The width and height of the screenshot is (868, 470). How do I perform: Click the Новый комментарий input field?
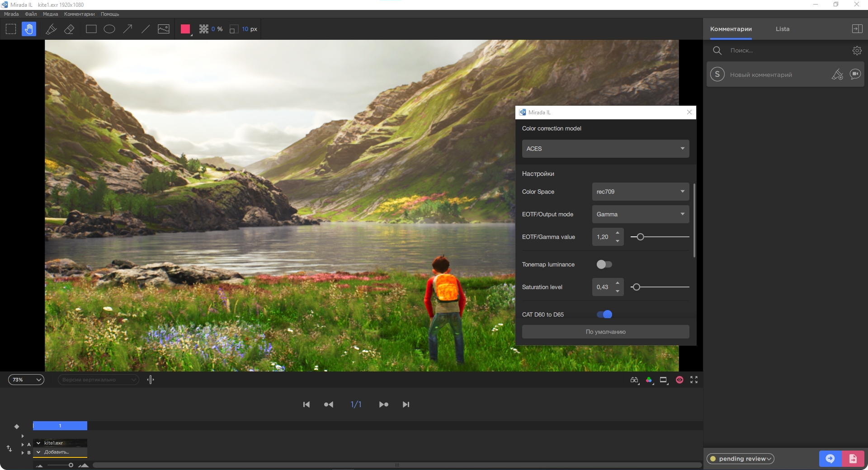click(x=778, y=75)
